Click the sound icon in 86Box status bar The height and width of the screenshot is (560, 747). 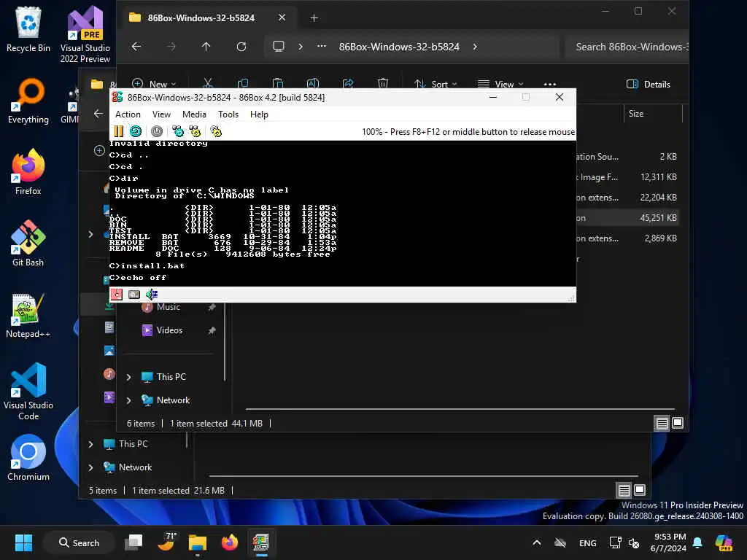152,295
